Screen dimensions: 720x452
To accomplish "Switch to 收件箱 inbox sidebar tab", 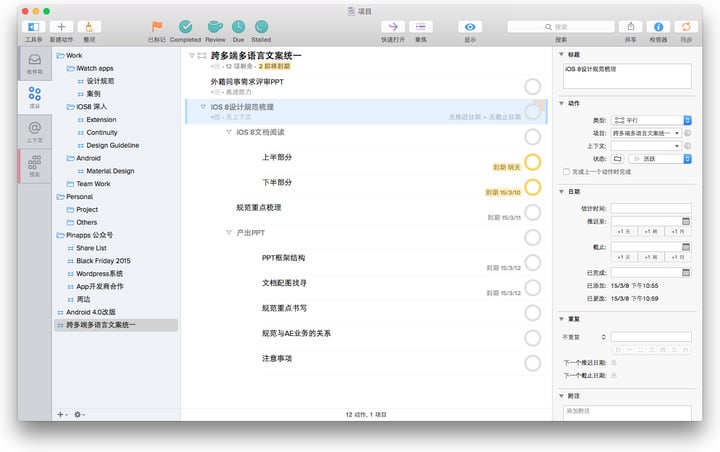I will pyautogui.click(x=34, y=63).
